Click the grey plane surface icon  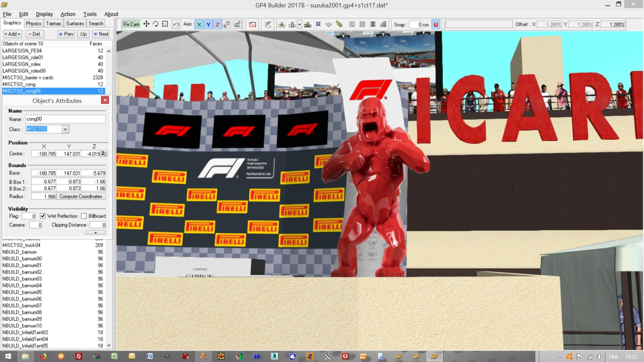click(329, 24)
